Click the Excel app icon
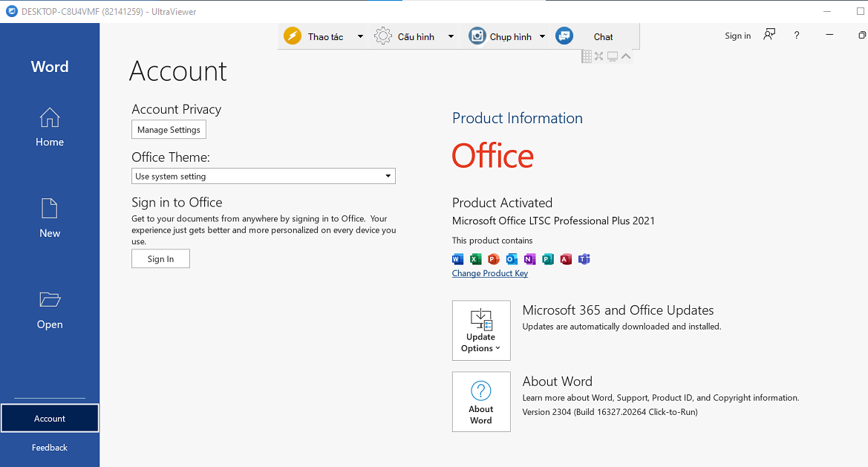This screenshot has height=467, width=868. click(475, 259)
